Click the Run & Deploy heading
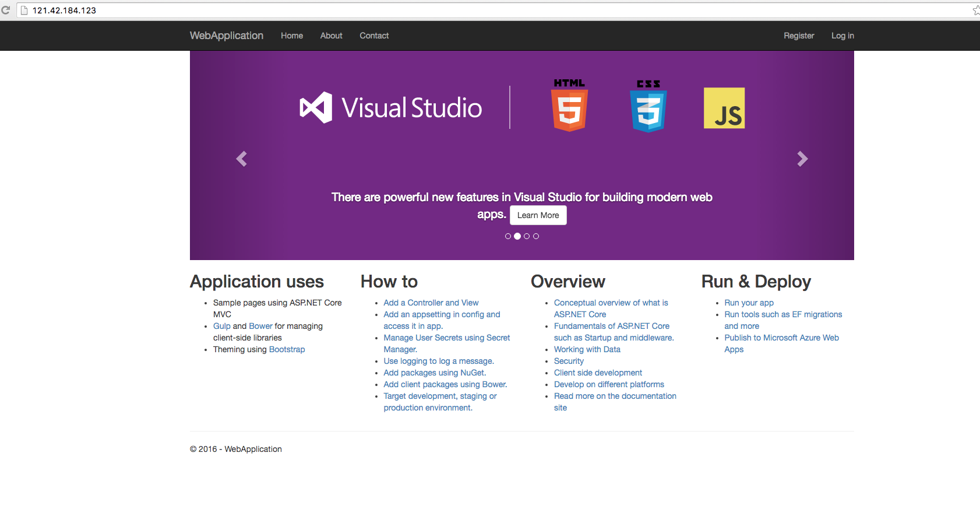 pyautogui.click(x=756, y=282)
